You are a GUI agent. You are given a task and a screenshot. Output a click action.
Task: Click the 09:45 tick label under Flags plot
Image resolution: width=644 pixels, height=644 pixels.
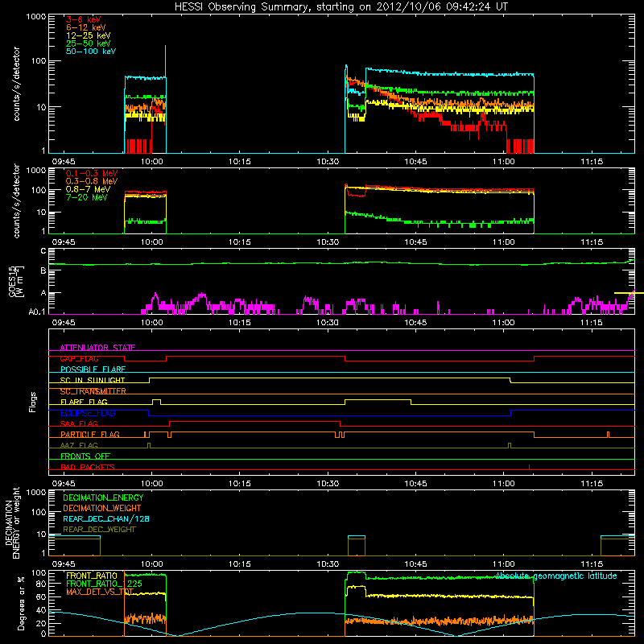(64, 484)
